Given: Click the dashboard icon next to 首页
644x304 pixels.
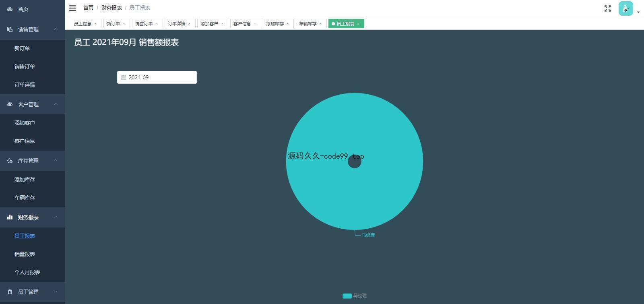Looking at the screenshot, I should click(x=10, y=9).
